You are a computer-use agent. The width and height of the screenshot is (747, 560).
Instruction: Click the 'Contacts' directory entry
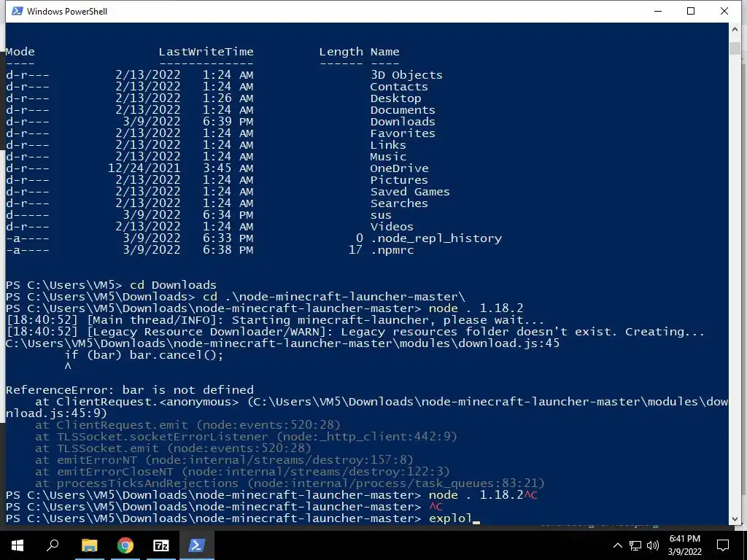pyautogui.click(x=399, y=87)
